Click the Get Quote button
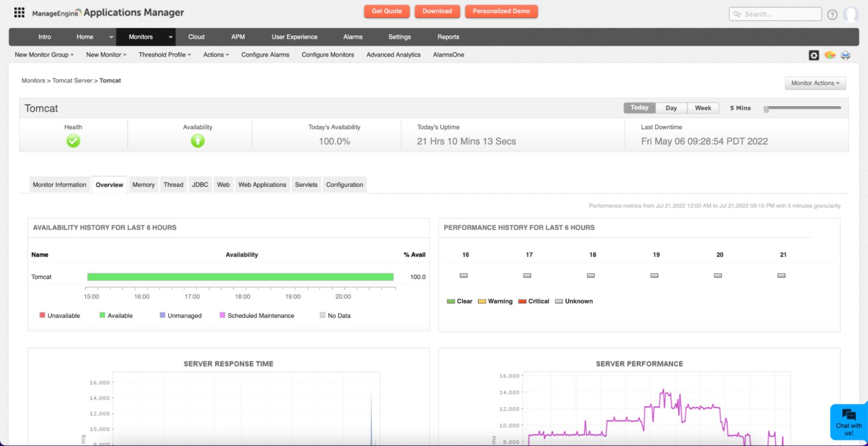The height and width of the screenshot is (446, 868). pyautogui.click(x=386, y=11)
